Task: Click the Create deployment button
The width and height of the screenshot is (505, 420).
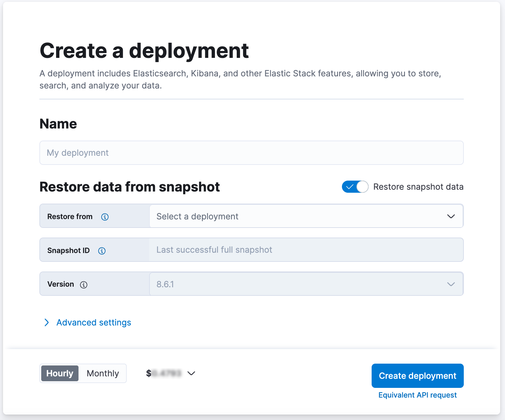Action: [417, 376]
